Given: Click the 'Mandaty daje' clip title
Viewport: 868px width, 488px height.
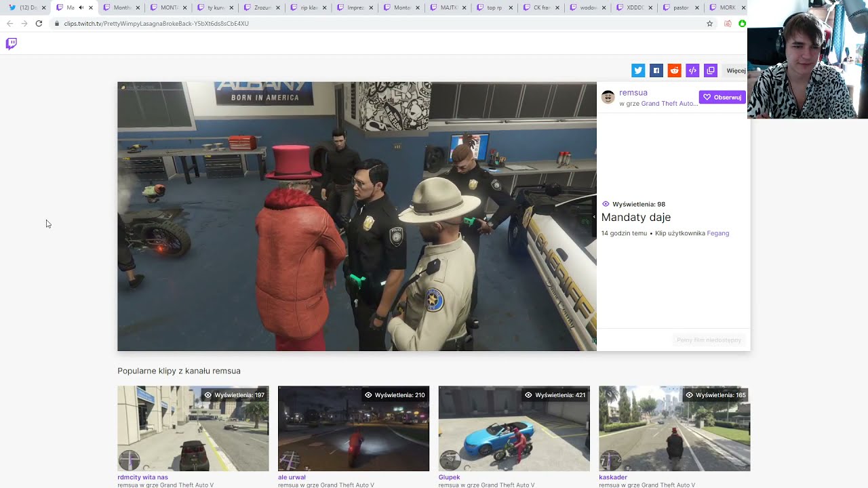Looking at the screenshot, I should [636, 218].
